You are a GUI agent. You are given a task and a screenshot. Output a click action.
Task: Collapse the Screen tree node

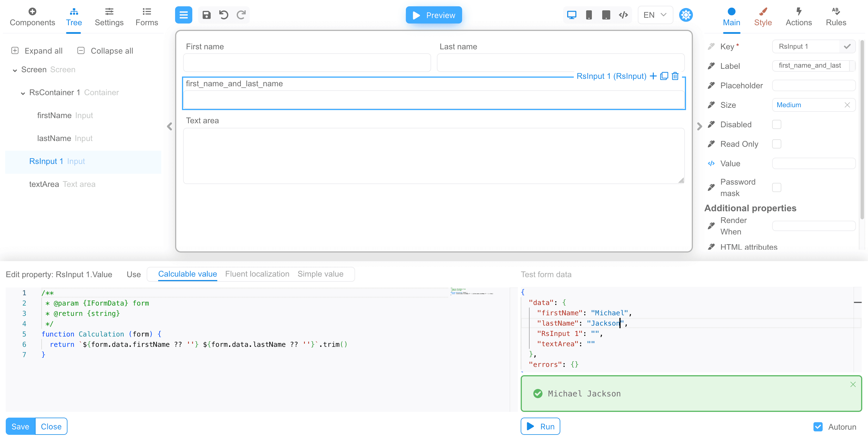pos(15,70)
